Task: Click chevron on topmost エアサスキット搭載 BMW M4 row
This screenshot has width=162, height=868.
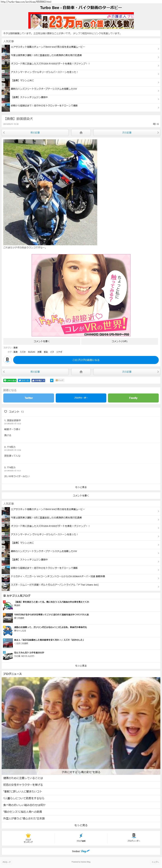Action: (x=158, y=49)
